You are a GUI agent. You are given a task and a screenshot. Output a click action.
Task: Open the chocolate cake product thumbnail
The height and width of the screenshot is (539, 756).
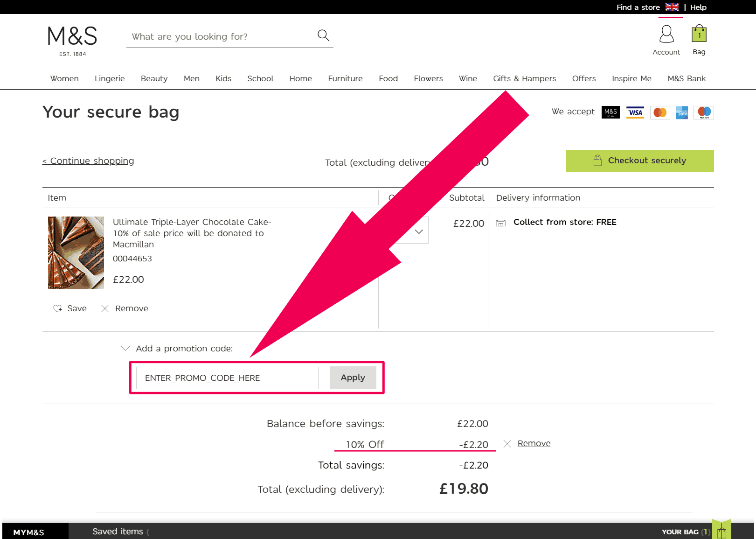[76, 252]
